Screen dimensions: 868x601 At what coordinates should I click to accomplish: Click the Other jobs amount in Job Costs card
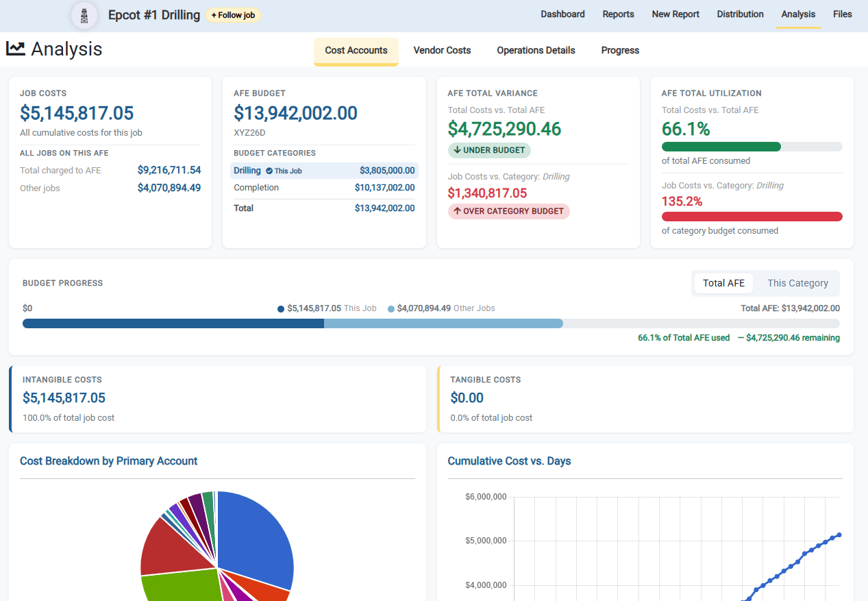(169, 188)
